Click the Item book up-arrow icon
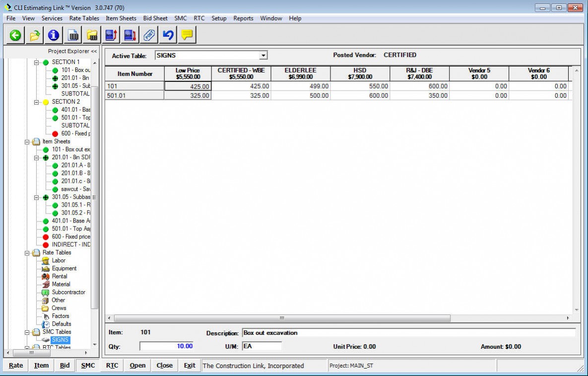Image resolution: width=588 pixels, height=376 pixels. pyautogui.click(x=111, y=35)
